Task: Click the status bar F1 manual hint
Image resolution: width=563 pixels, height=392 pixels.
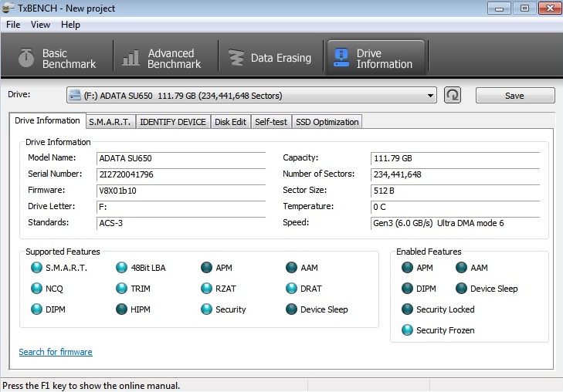Action: pyautogui.click(x=91, y=386)
